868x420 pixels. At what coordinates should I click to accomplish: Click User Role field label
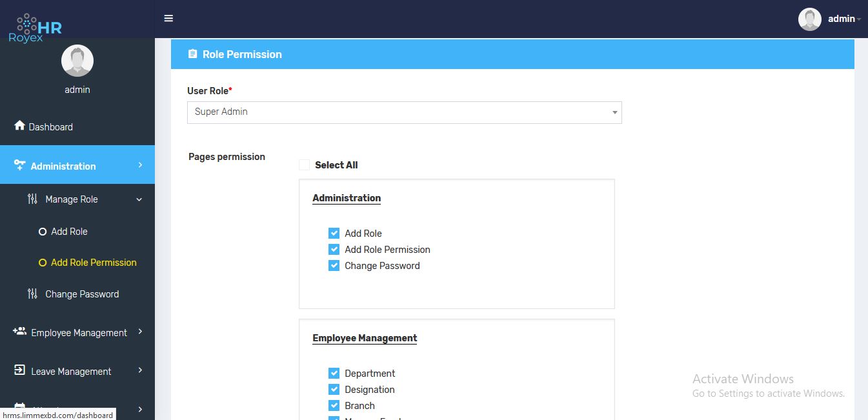[x=210, y=91]
